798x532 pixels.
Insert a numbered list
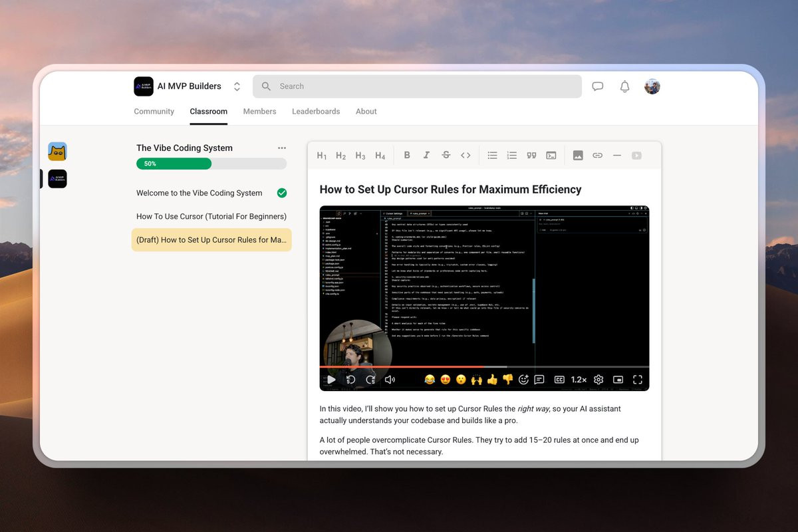coord(512,155)
